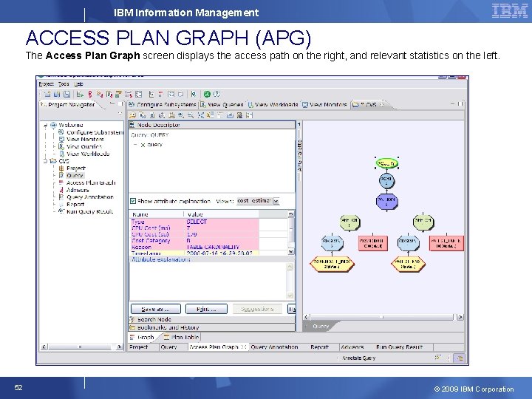Click the Type SELECT row in attribute table
This screenshot has width=532, height=399.
click(194, 222)
